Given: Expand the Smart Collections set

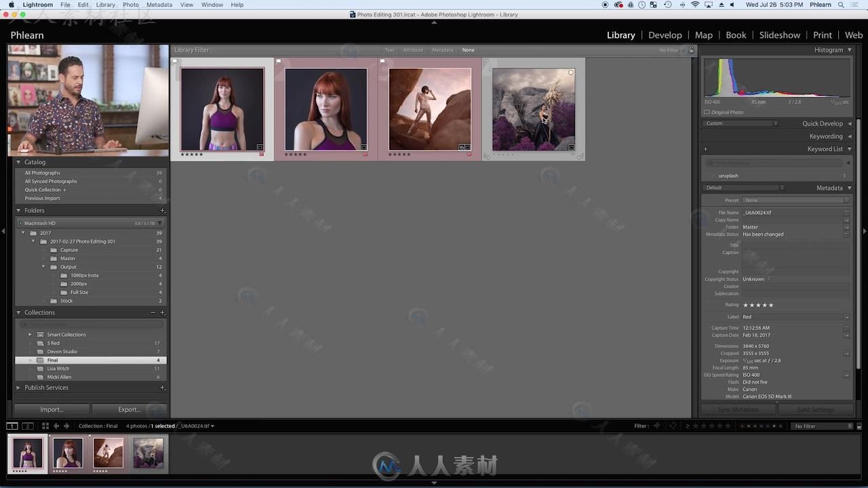Looking at the screenshot, I should coord(30,335).
